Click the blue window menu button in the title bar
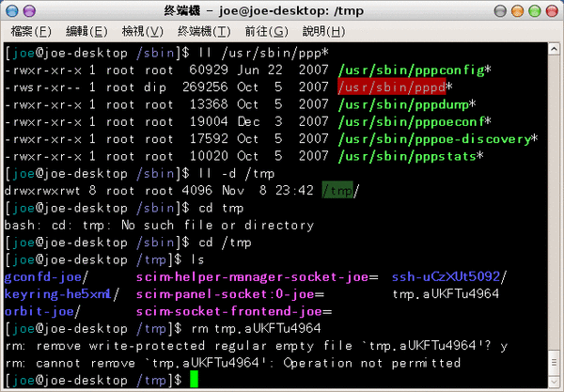 (x=12, y=10)
